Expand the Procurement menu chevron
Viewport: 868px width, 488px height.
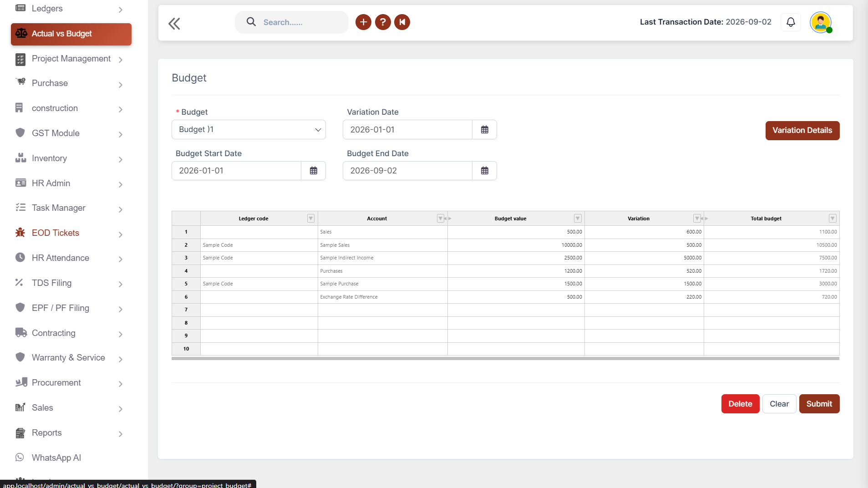pos(121,384)
